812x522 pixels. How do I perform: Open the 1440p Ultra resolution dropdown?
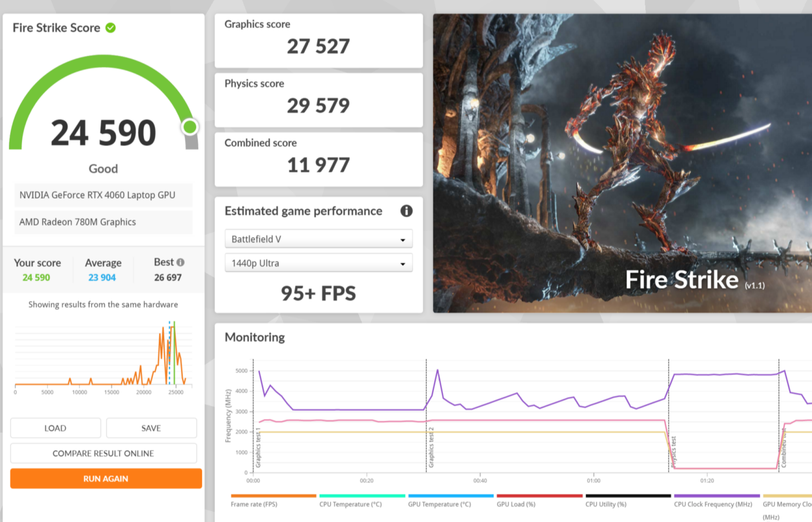[319, 263]
